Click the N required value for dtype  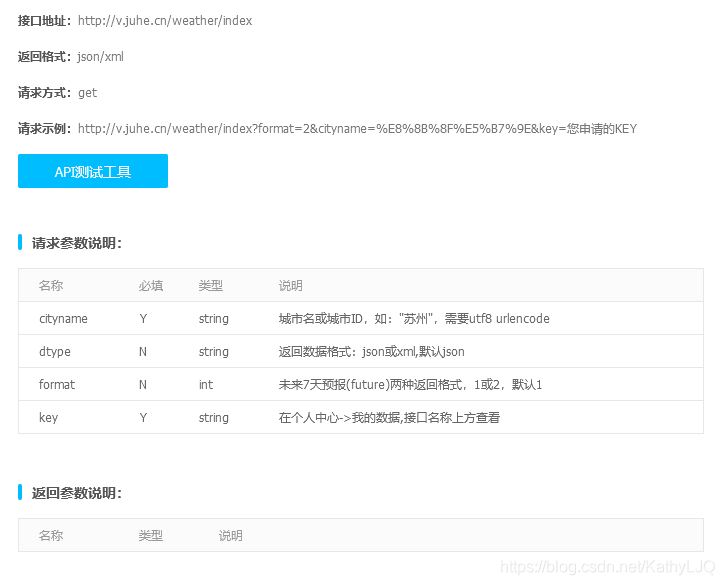point(143,352)
